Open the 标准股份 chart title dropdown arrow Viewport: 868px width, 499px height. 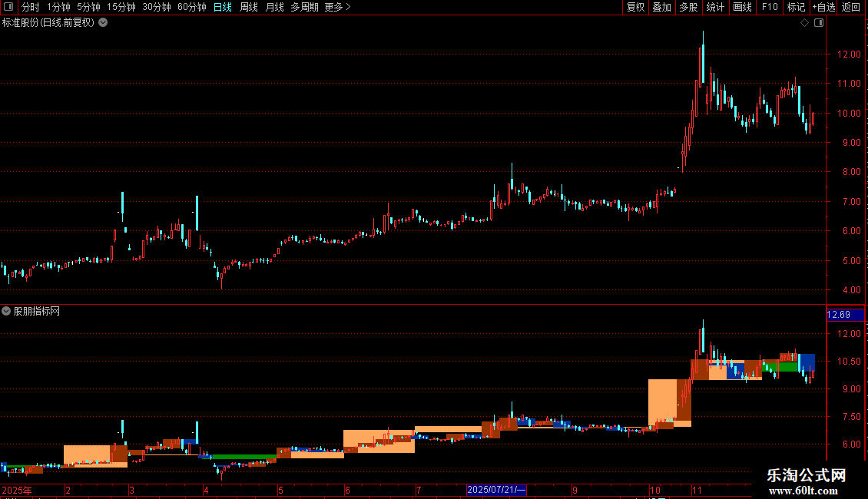tap(103, 23)
